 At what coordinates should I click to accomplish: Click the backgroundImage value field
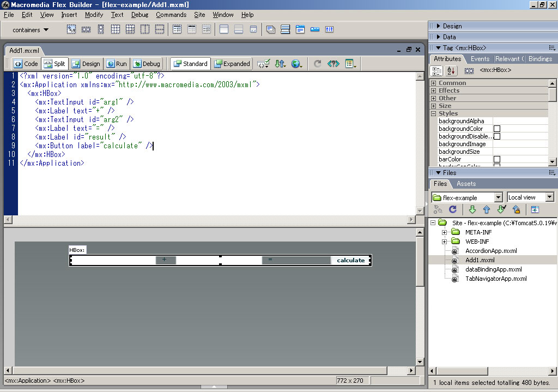tap(520, 144)
